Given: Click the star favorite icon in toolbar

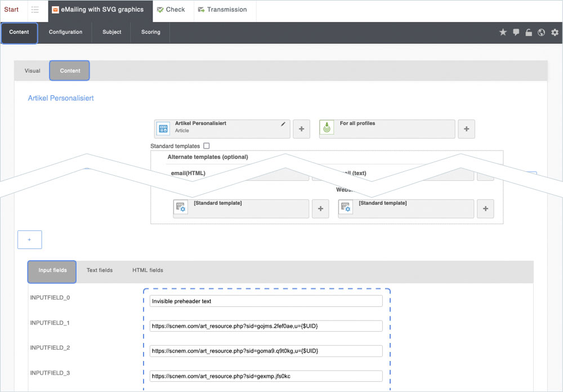Looking at the screenshot, I should (x=503, y=33).
